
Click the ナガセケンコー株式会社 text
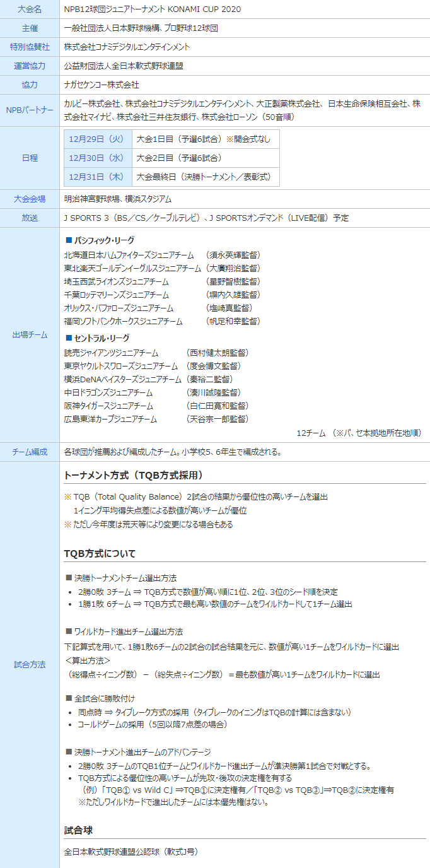point(102,85)
